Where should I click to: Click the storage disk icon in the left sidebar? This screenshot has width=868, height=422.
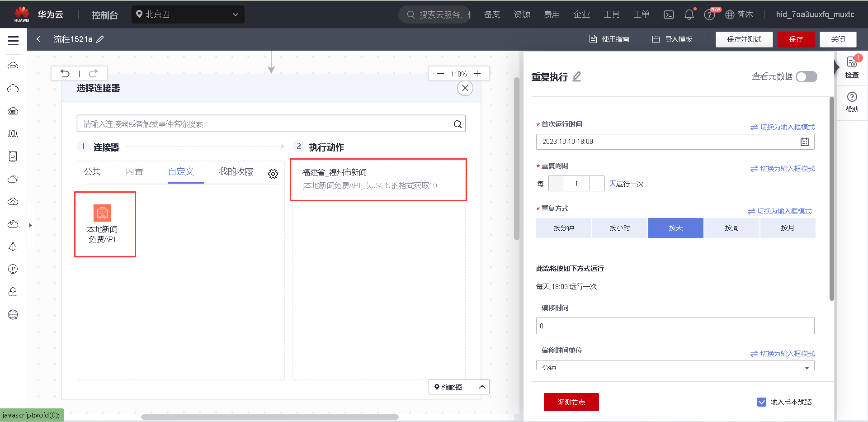[x=13, y=156]
